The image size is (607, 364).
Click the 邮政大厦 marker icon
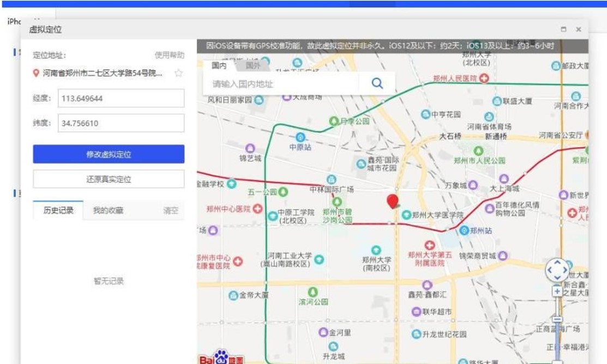(x=556, y=65)
